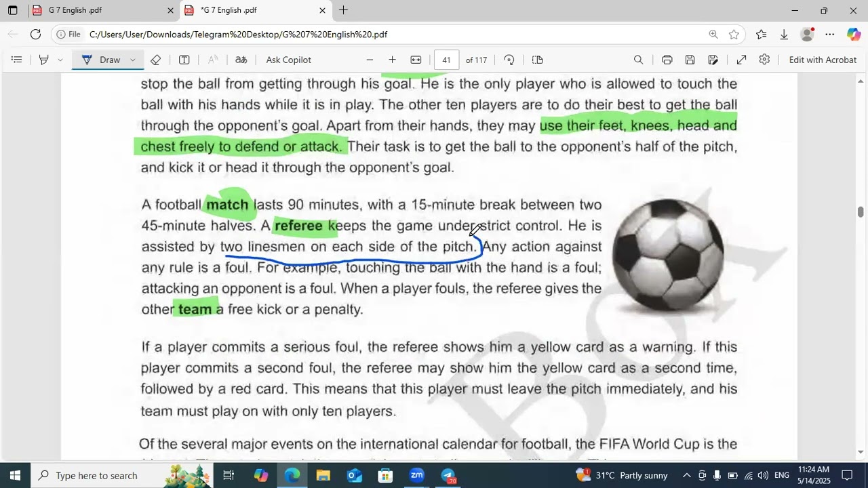This screenshot has width=868, height=488.
Task: Rotate the PDF page
Action: click(509, 60)
